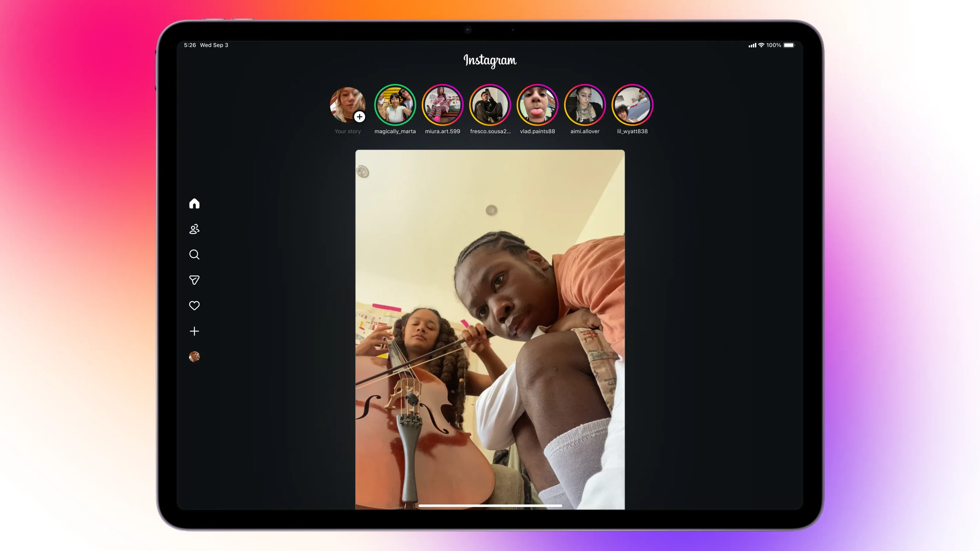980x551 pixels.
Task: Add to Your Story via the plus badge
Action: click(x=359, y=117)
